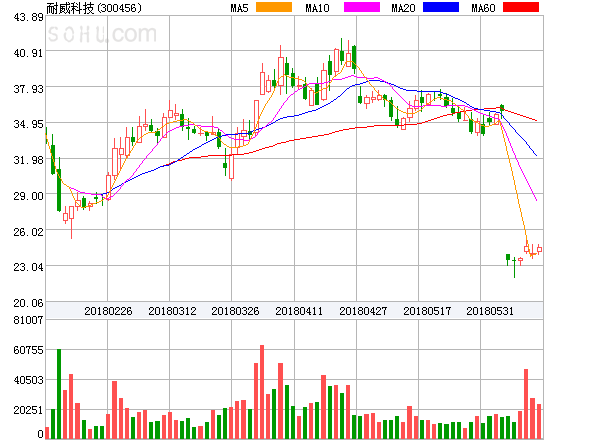Click the 60755 volume axis label
600x440 pixels.
pos(28,350)
